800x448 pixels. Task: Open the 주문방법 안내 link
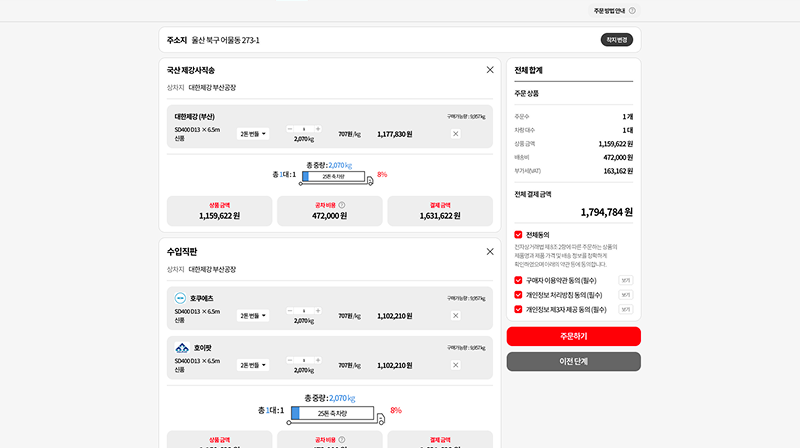(x=609, y=11)
